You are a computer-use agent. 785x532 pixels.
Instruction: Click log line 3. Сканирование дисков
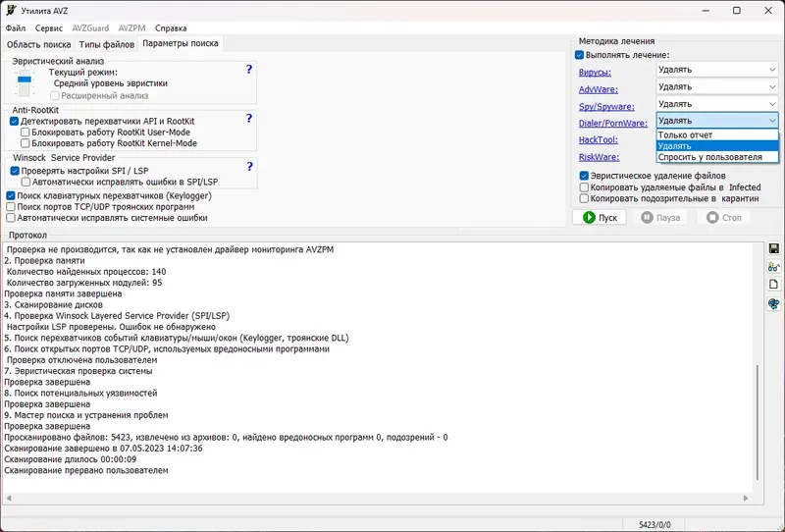(54, 304)
